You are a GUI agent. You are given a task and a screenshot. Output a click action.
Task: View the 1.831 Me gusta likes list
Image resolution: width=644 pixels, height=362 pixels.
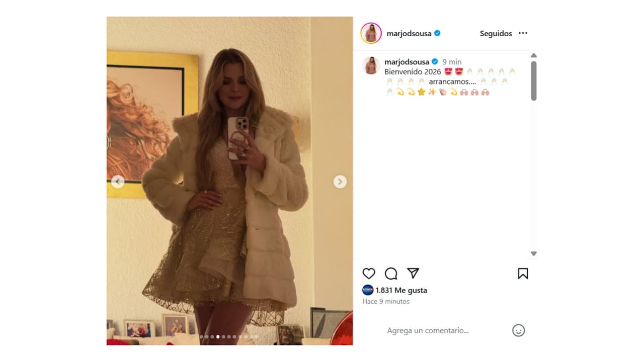[401, 290]
